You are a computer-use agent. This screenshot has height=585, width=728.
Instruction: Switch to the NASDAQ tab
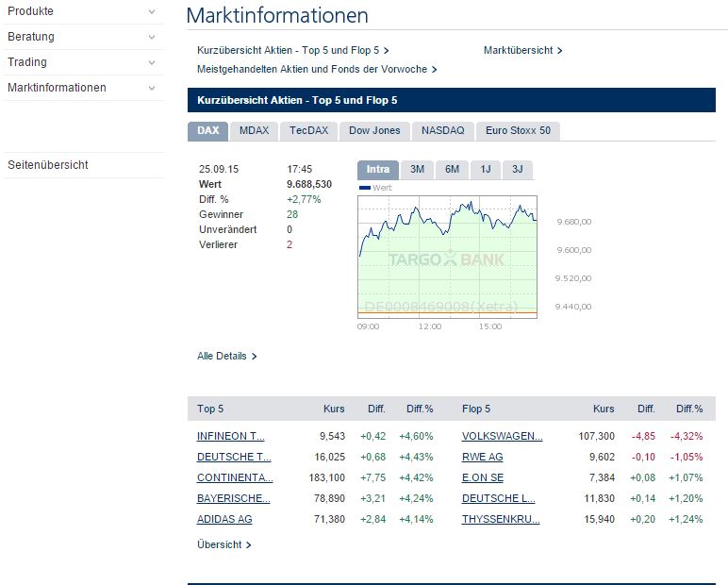(443, 131)
